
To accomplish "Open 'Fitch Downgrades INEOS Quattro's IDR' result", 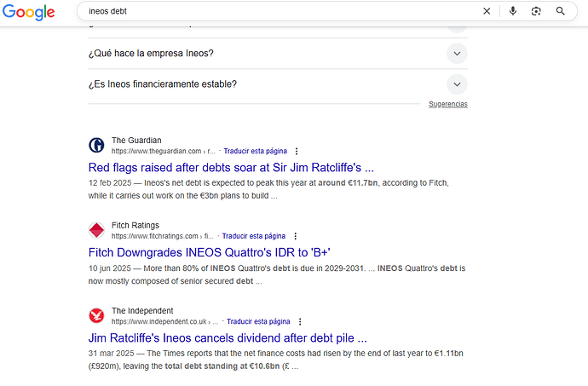I will tap(210, 252).
